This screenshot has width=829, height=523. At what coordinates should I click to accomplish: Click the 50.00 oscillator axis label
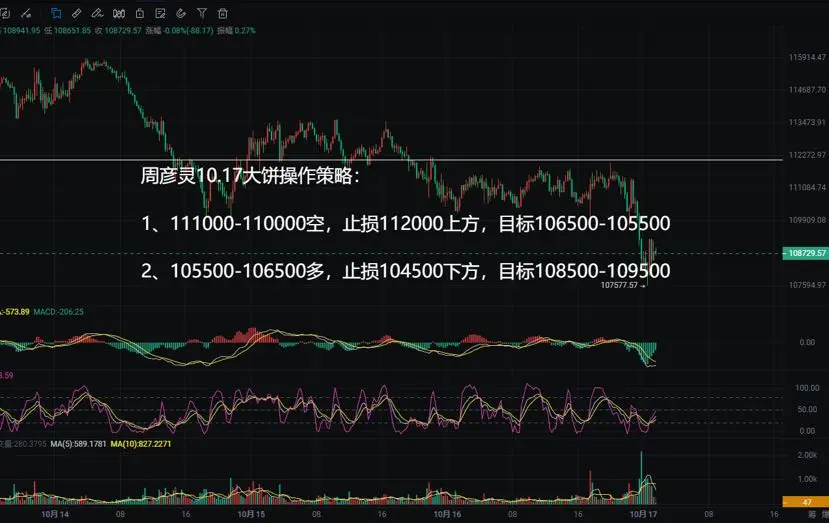tap(807, 409)
